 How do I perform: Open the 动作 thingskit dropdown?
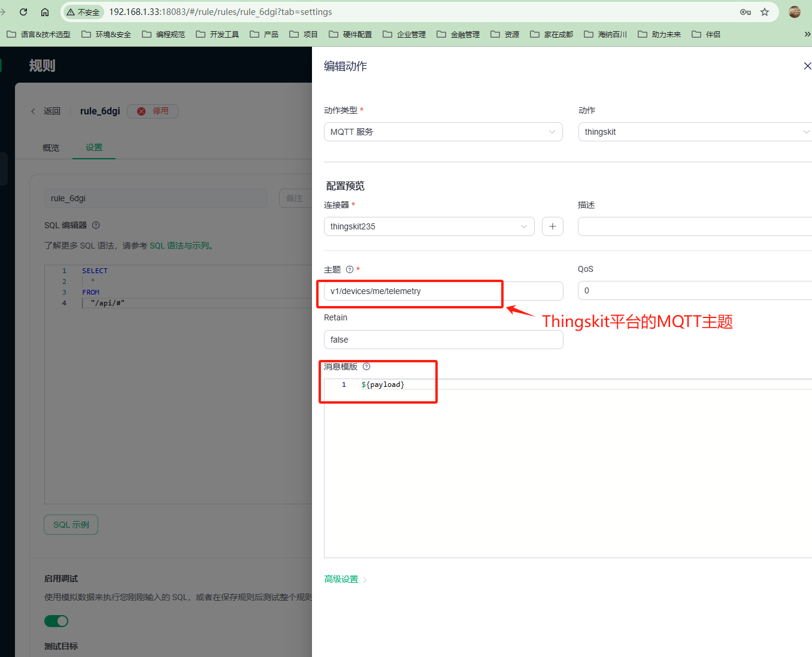695,132
